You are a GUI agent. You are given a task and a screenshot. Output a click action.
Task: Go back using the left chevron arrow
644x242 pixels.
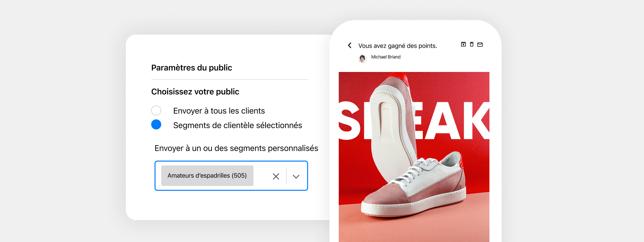coord(350,45)
